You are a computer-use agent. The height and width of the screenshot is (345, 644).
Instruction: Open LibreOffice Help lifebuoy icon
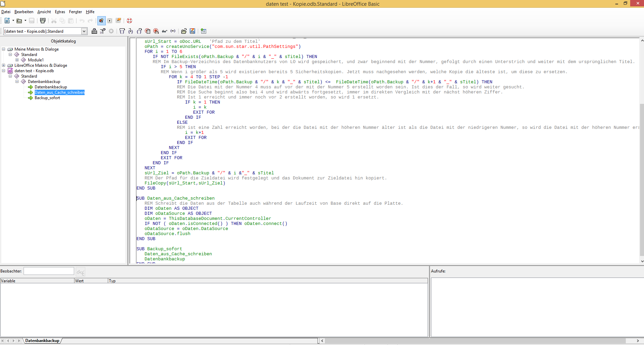[x=129, y=21]
